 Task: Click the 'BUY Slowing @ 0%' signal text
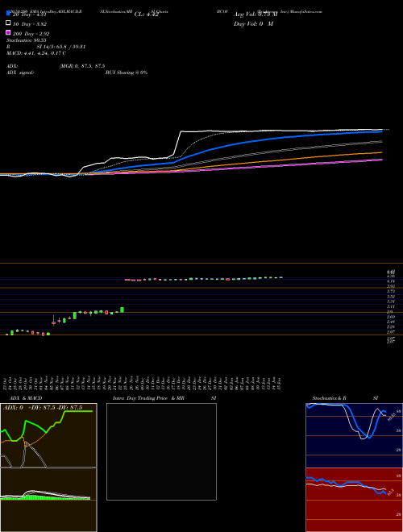[127, 73]
